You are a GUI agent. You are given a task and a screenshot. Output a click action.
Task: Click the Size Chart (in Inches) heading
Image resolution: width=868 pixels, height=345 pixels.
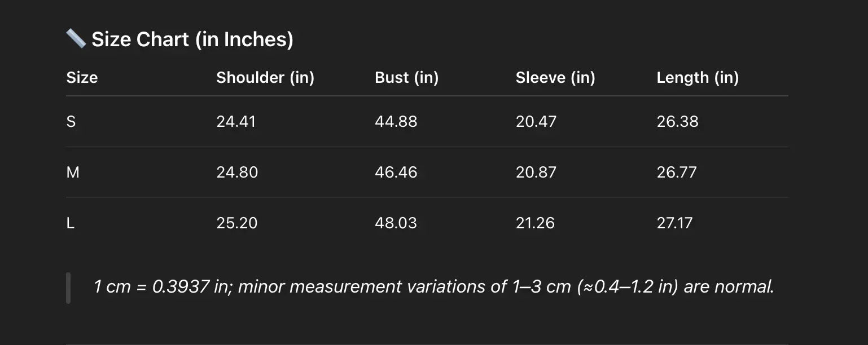(x=192, y=39)
